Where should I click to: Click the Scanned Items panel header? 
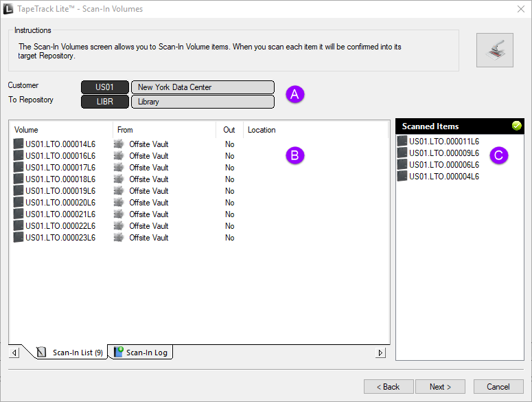pyautogui.click(x=460, y=126)
